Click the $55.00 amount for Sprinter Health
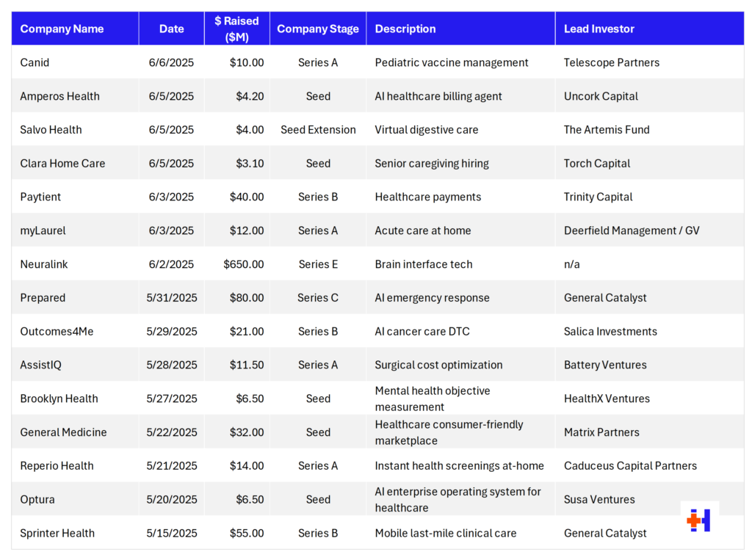 tap(247, 533)
